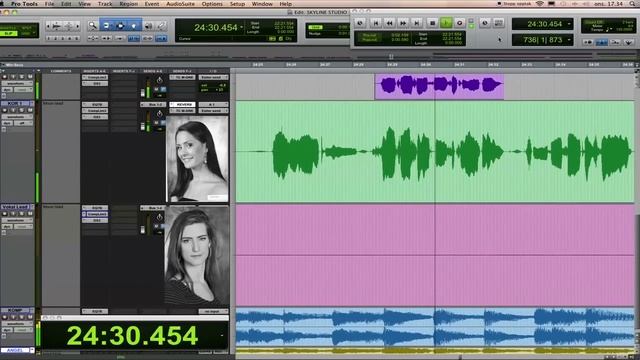Enable Slip edit mode
The image size is (640, 360).
coord(9,34)
